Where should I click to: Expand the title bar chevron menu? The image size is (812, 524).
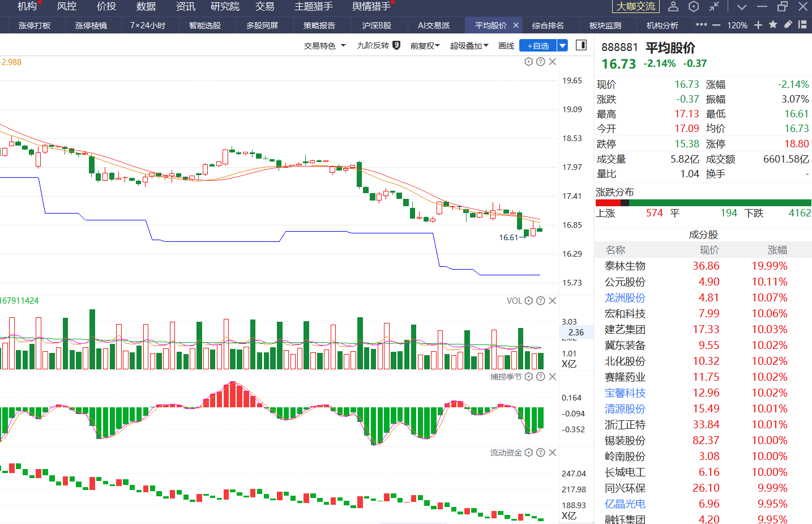click(742, 7)
